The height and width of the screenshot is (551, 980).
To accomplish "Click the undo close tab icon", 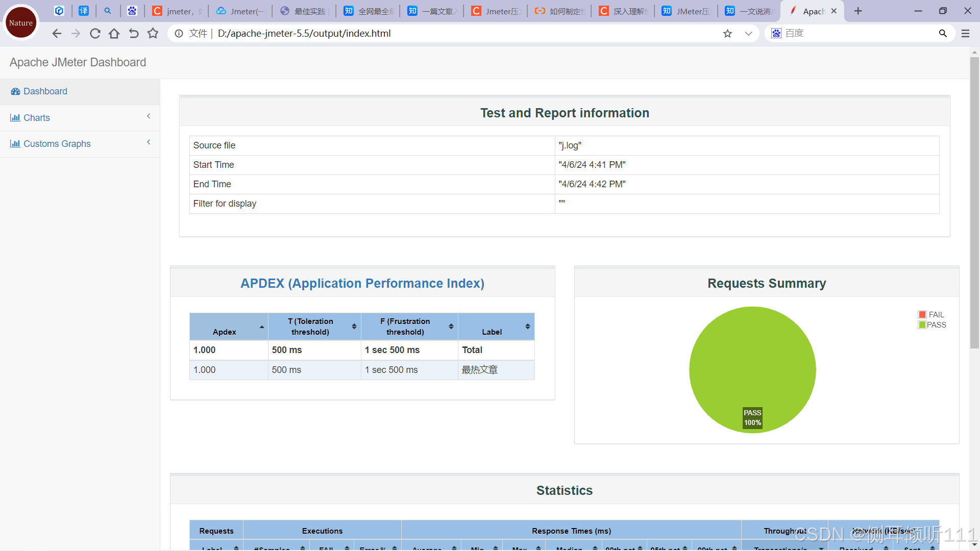I will click(134, 34).
